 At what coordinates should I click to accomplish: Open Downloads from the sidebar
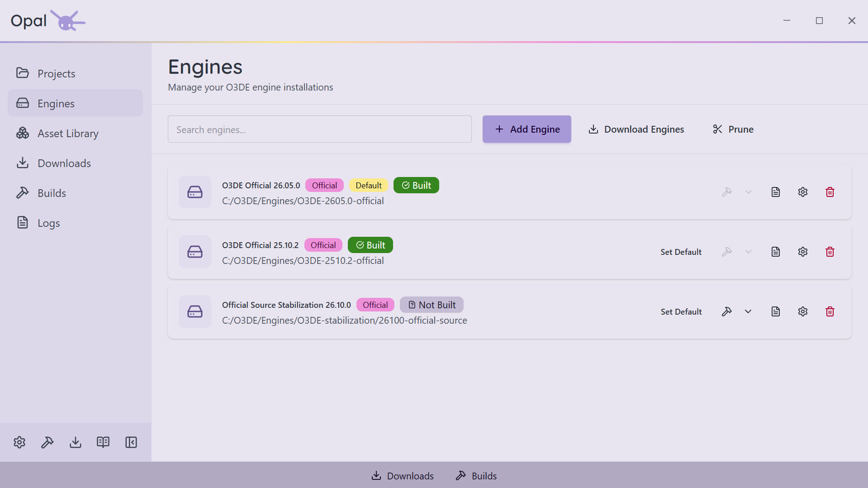(75, 163)
